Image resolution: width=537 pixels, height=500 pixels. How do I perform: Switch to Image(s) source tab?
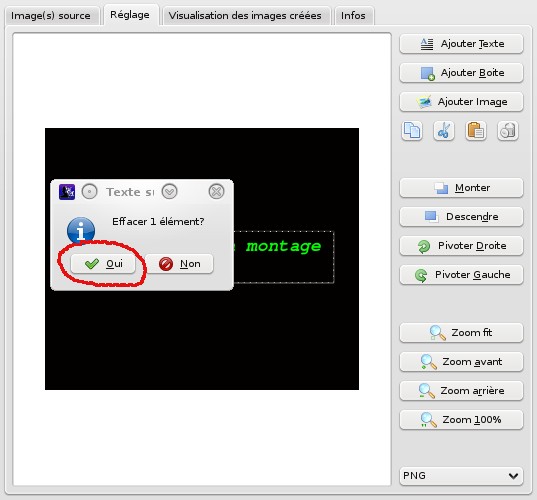pyautogui.click(x=51, y=16)
